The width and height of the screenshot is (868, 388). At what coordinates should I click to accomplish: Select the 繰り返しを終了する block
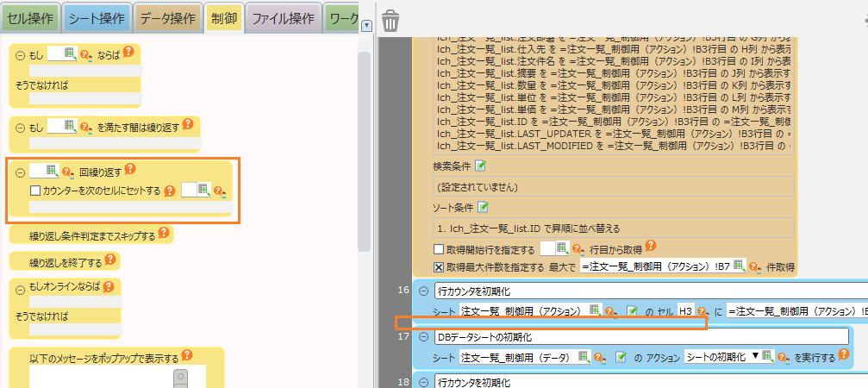[x=66, y=262]
